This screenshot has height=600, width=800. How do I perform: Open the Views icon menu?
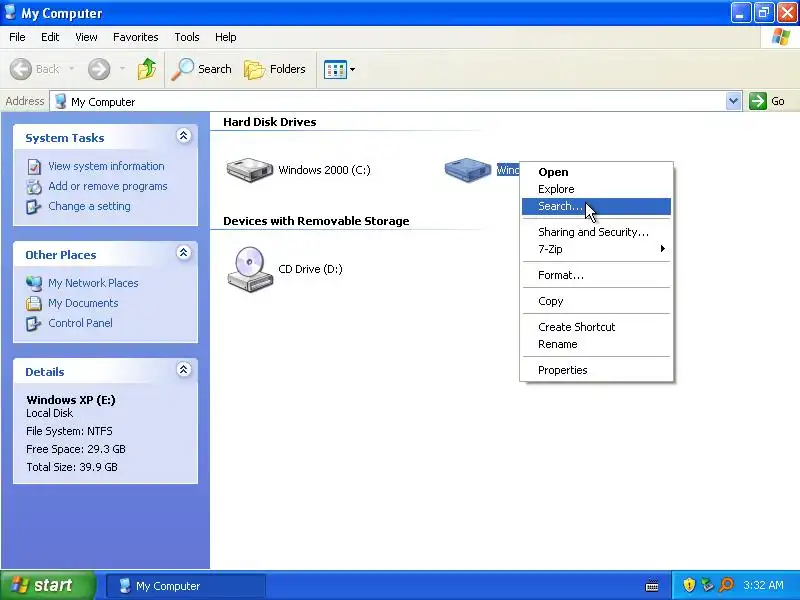[x=339, y=69]
